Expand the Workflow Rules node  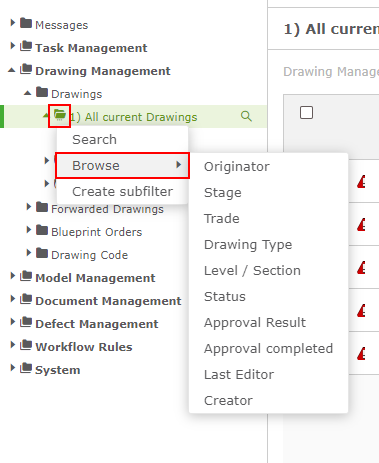coord(13,345)
